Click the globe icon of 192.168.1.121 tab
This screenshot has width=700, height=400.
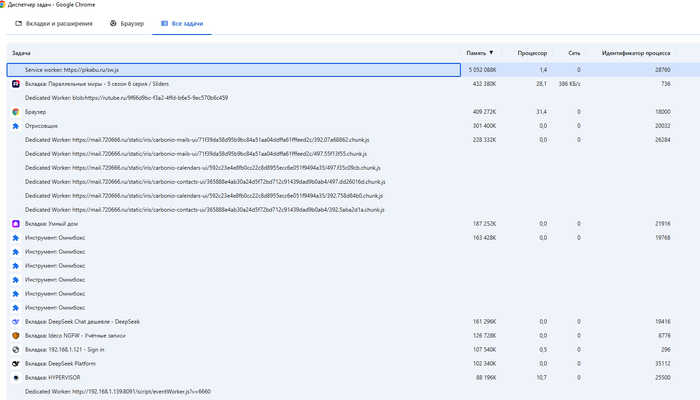(16, 350)
